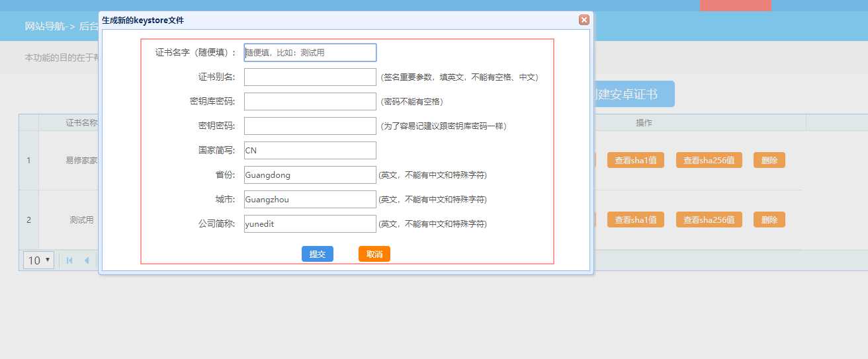Cancel the dialog with 取消 button
Screen dimensions: 868x359
(x=374, y=255)
